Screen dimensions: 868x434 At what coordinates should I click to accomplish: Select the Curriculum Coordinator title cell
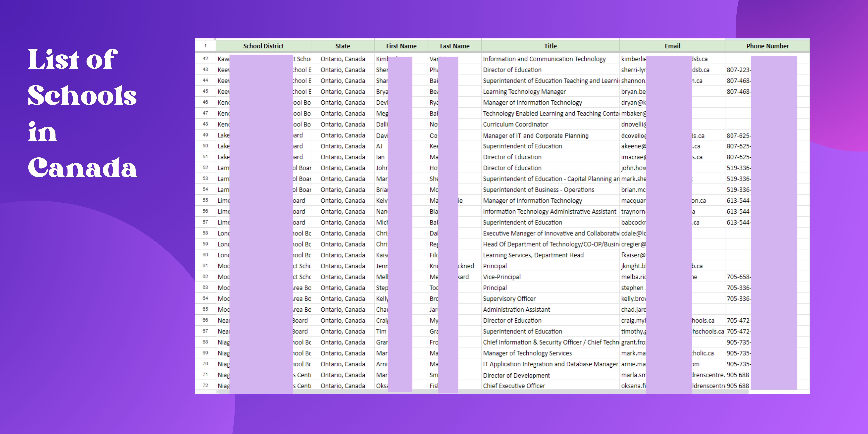(x=515, y=124)
